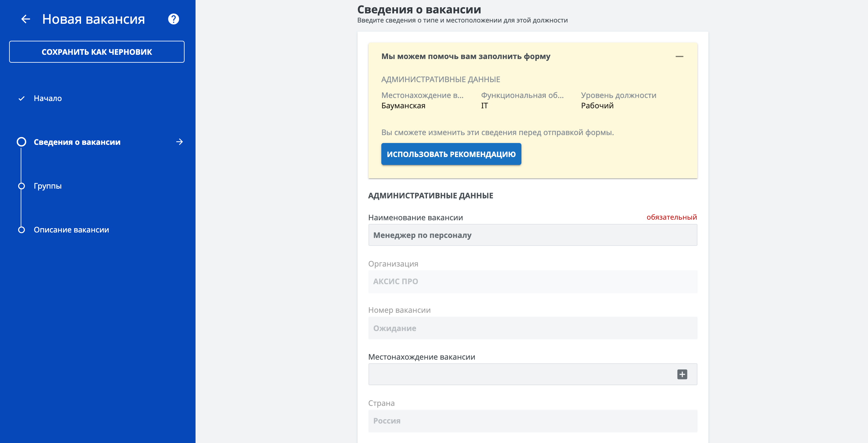Select the Начало step in sidebar
Screen dimensions: 868x443
[48, 98]
